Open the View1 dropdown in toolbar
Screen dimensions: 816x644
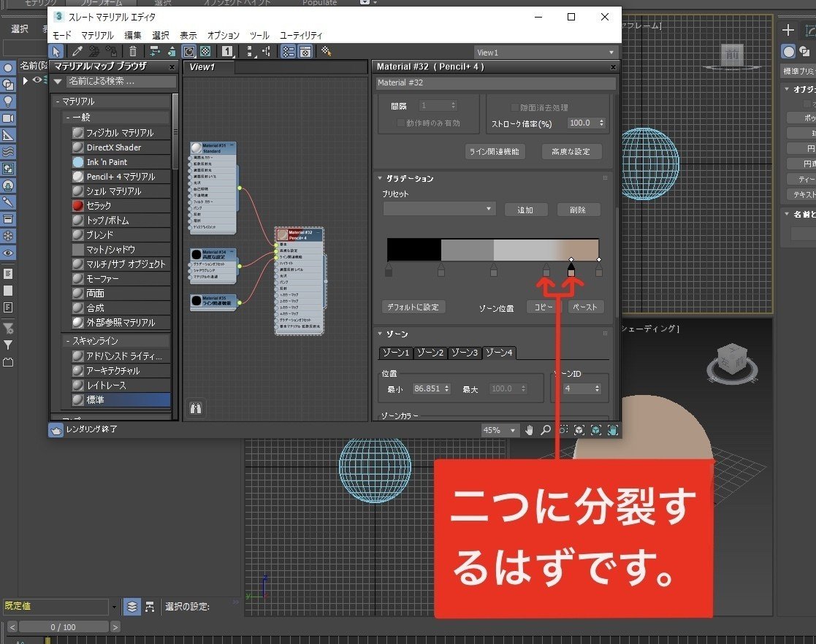tap(545, 53)
